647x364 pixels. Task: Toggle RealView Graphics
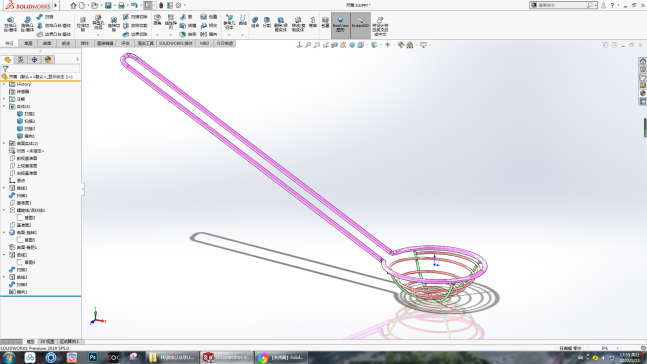pyautogui.click(x=340, y=25)
